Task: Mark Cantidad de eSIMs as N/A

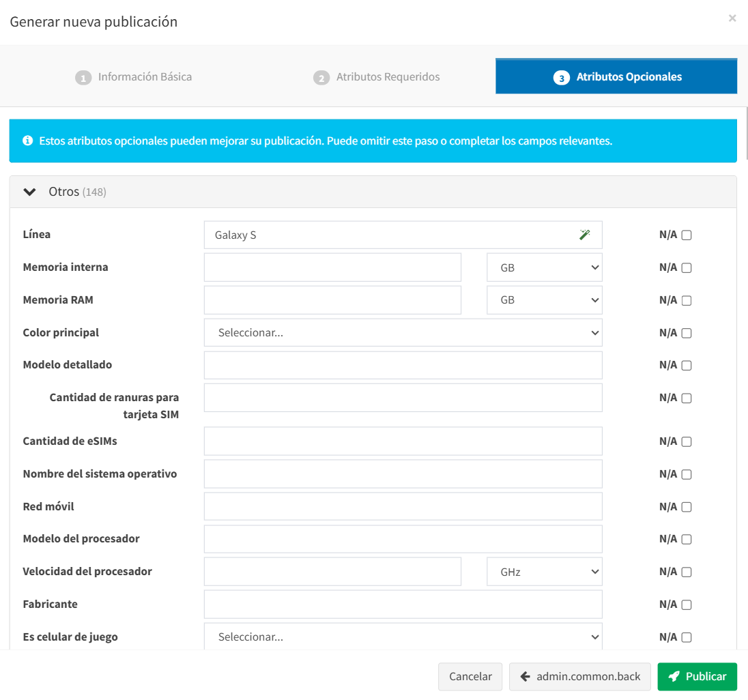Action: point(687,441)
